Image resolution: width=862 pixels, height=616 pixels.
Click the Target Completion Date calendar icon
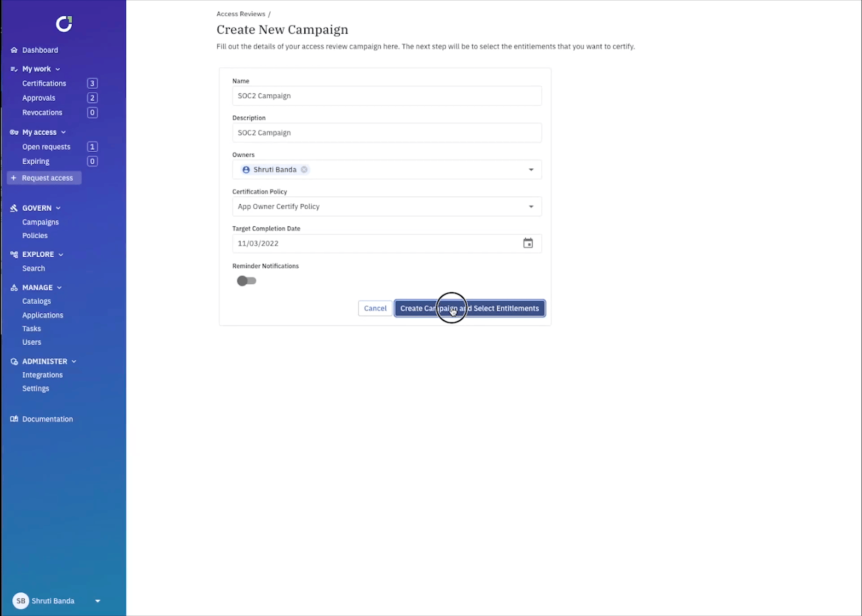528,242
